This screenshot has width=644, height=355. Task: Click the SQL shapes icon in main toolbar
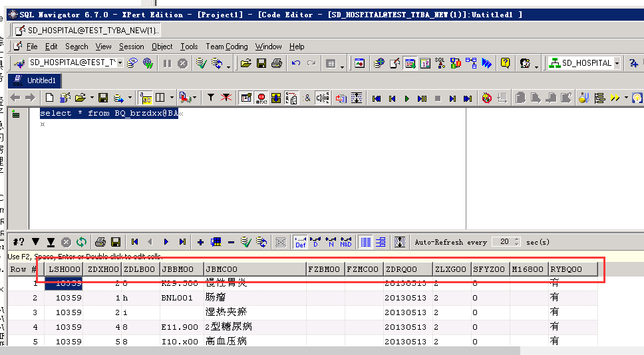[440, 62]
